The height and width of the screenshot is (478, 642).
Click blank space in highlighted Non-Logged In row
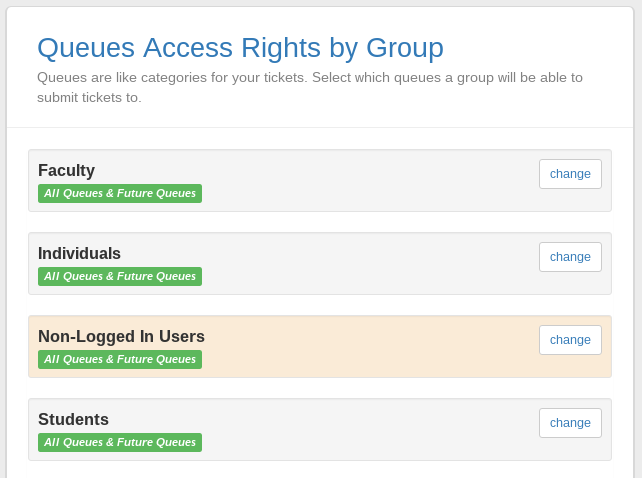pos(370,347)
